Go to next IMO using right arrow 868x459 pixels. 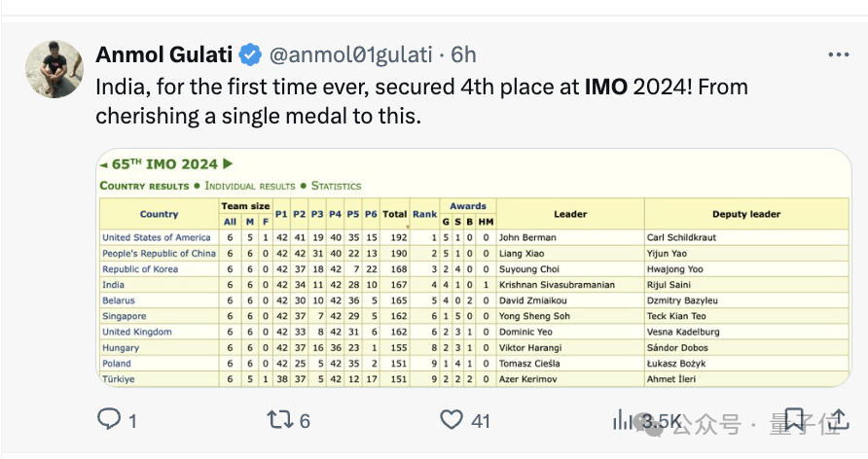(229, 164)
